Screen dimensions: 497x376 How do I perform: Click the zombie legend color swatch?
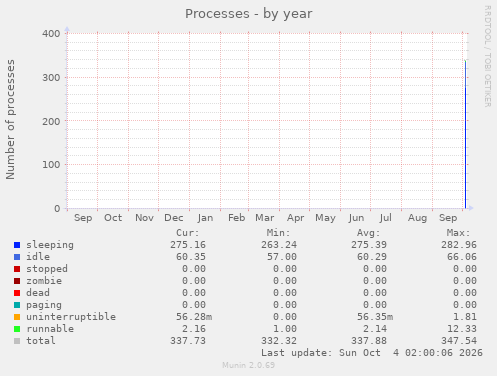(17, 281)
